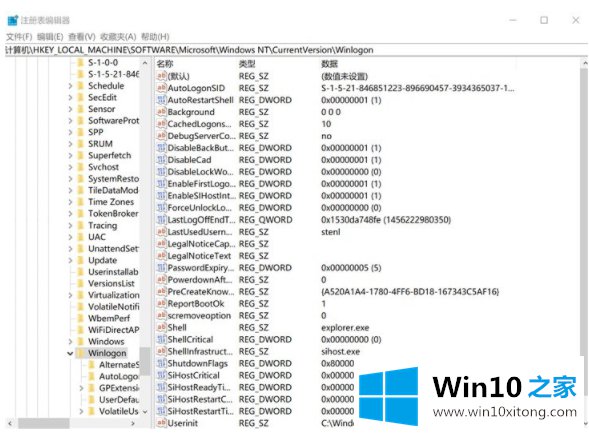
Task: Open the 收藏夹(A) menu
Action: (x=118, y=37)
